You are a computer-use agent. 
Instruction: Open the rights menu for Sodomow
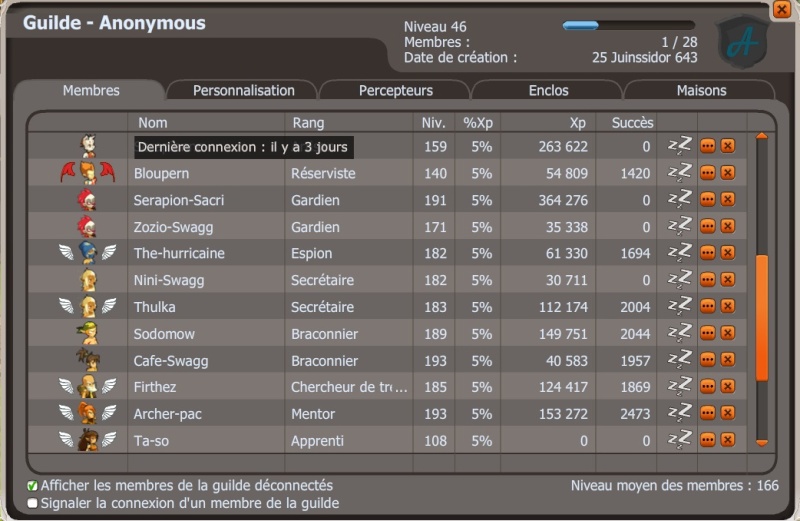click(x=708, y=333)
